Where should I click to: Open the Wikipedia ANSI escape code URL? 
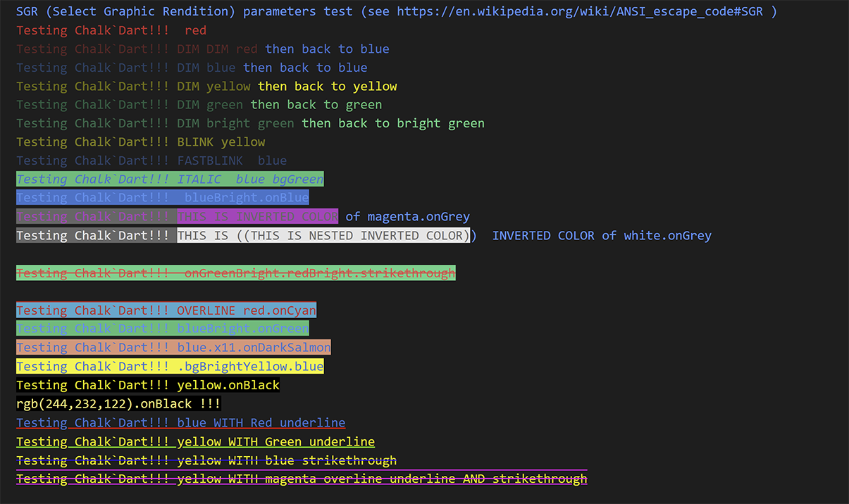click(579, 12)
